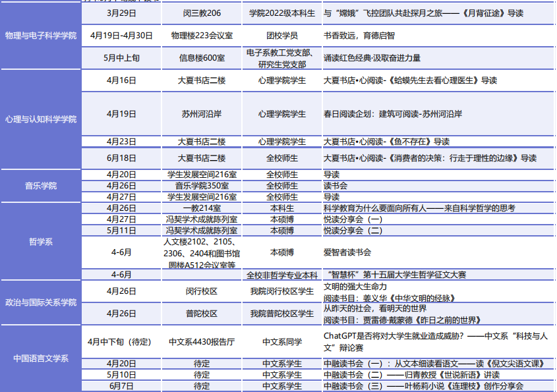Viewport: 557px width, 392px height.
Task: Click the 物理与电子科学学院 department cell
Action: coord(40,36)
